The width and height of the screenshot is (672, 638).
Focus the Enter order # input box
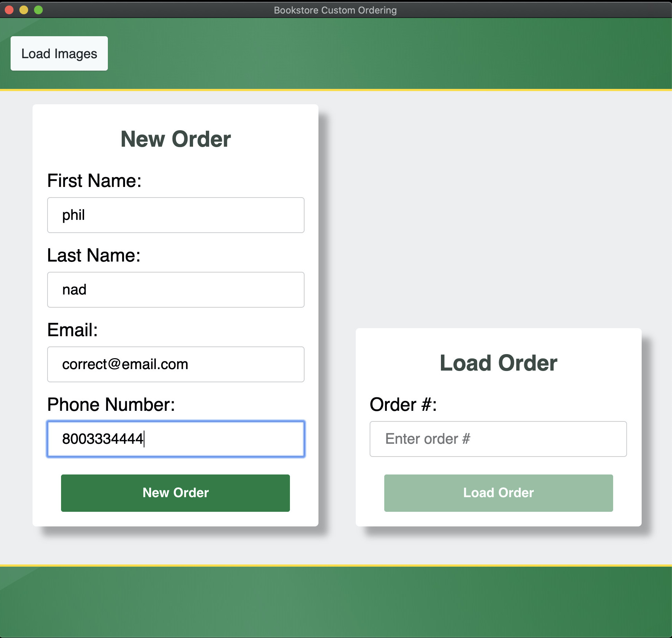pos(498,439)
